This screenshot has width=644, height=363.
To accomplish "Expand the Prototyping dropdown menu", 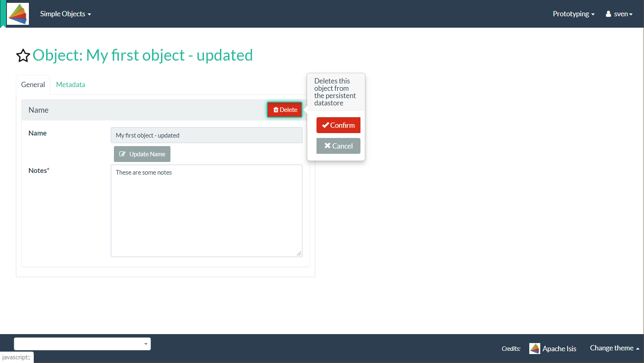I will click(573, 14).
